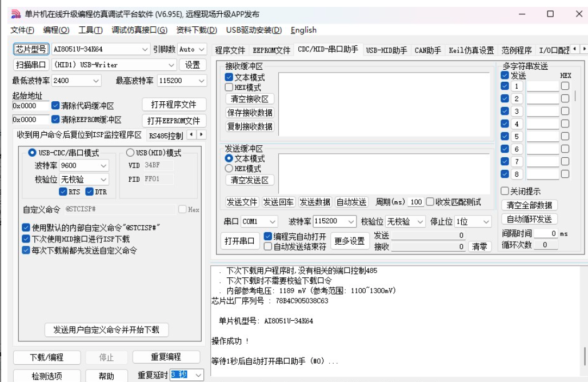Enable HEX checkbox for string row 1

pos(565,86)
